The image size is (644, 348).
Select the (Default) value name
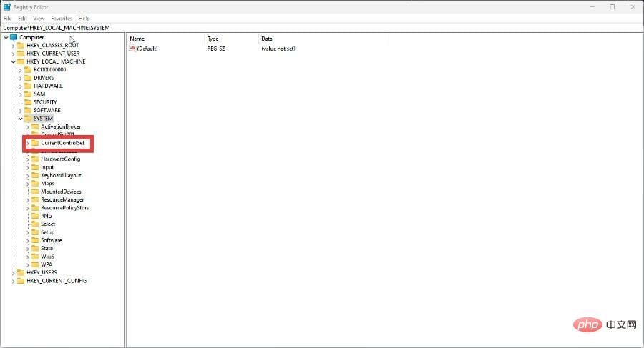click(147, 49)
